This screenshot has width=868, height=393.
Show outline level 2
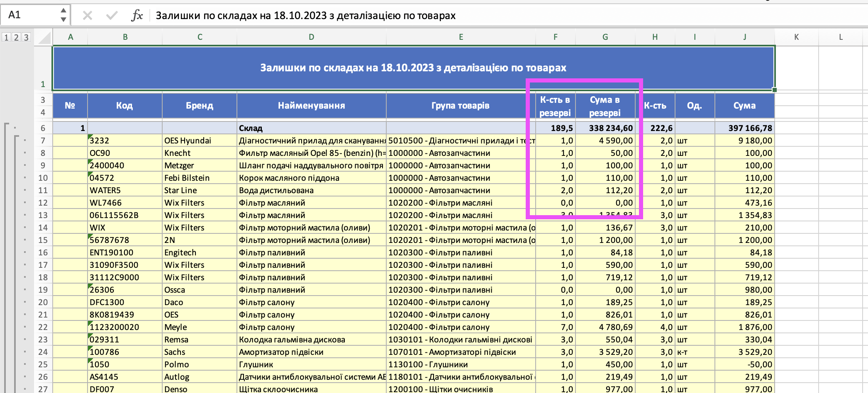click(16, 38)
